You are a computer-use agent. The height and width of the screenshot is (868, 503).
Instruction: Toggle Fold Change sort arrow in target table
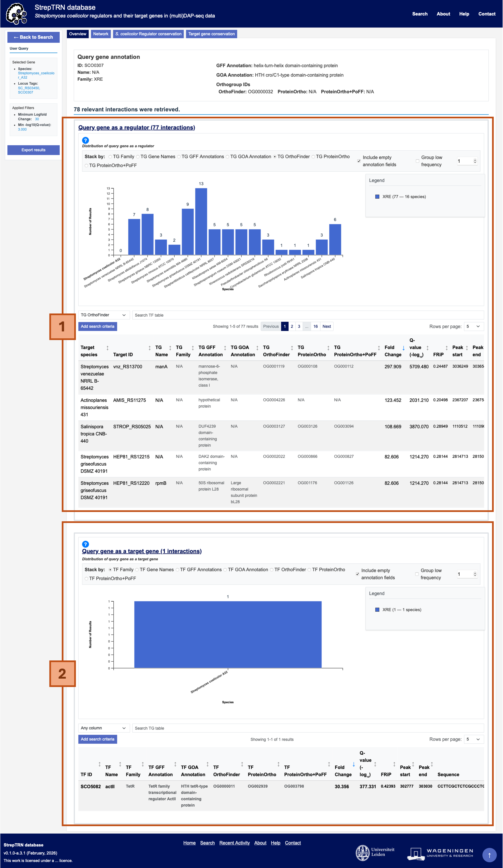[354, 764]
